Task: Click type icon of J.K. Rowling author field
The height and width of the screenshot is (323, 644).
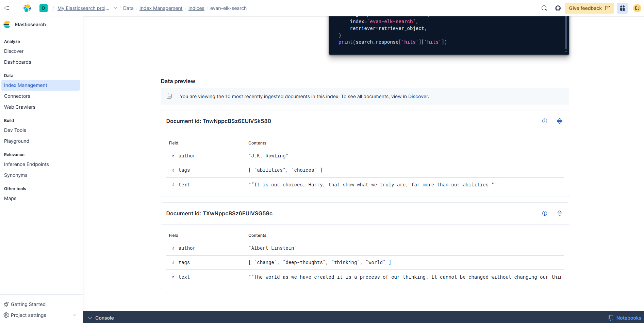Action: click(173, 156)
